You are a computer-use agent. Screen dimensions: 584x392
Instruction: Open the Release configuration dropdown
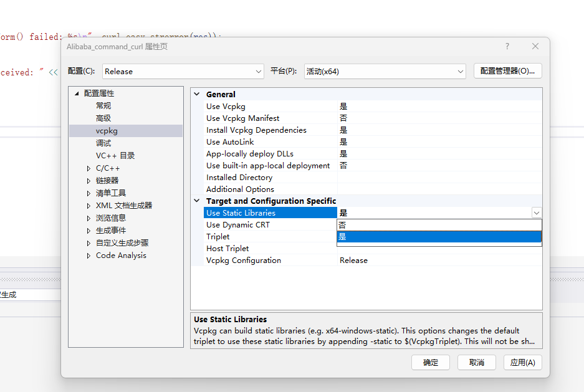click(183, 72)
